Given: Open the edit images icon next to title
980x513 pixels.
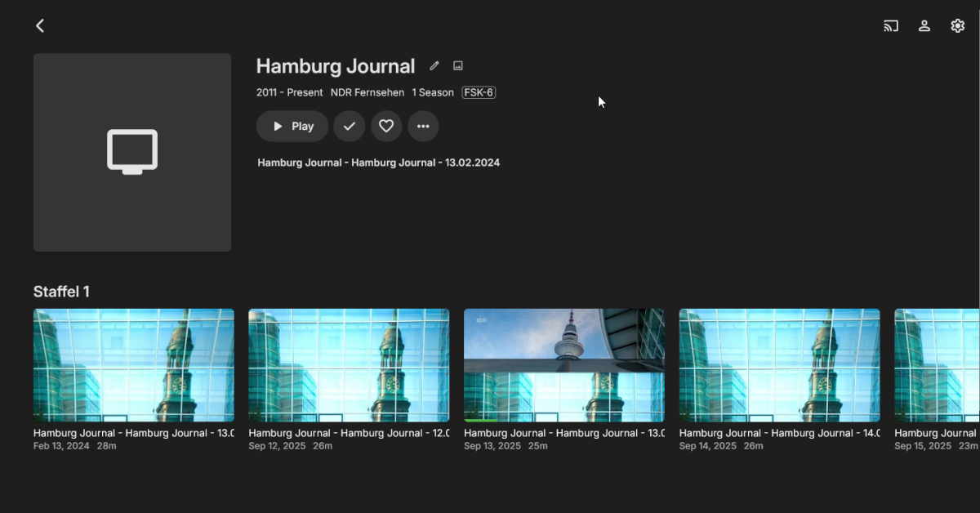Looking at the screenshot, I should (458, 65).
